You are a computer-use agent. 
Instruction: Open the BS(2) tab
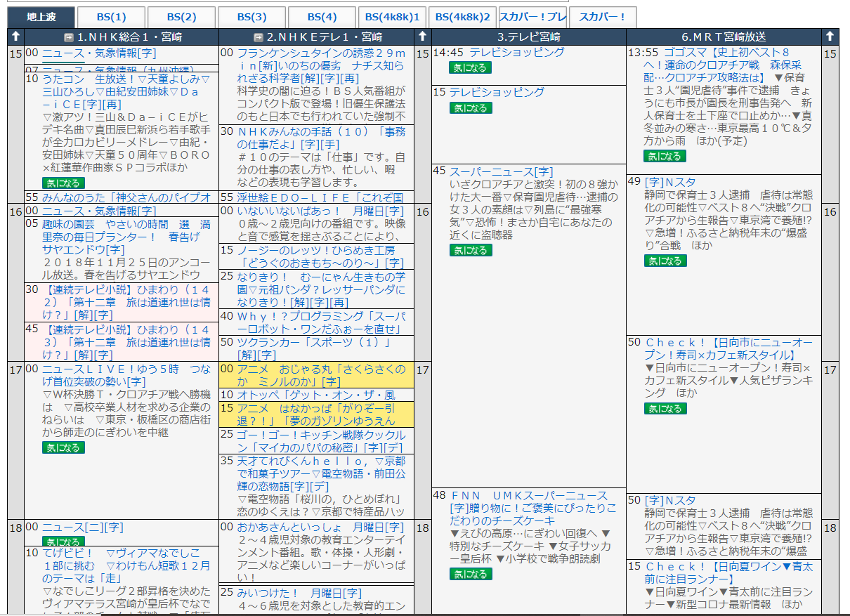(181, 17)
